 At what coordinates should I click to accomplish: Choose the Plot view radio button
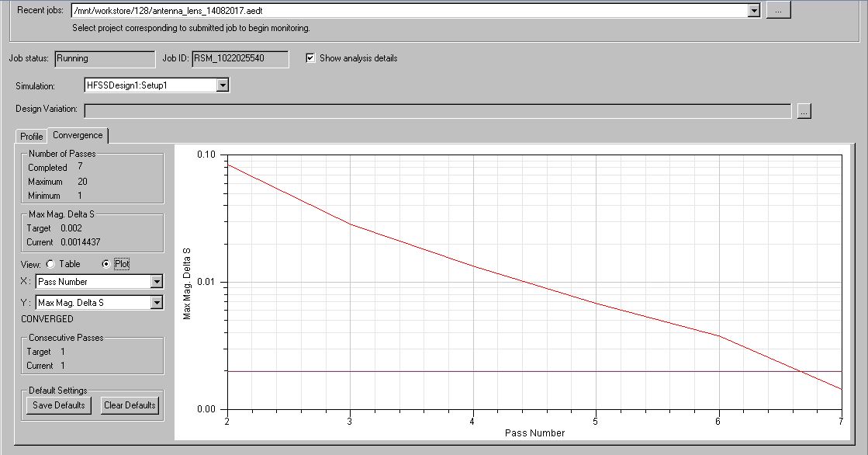(106, 264)
